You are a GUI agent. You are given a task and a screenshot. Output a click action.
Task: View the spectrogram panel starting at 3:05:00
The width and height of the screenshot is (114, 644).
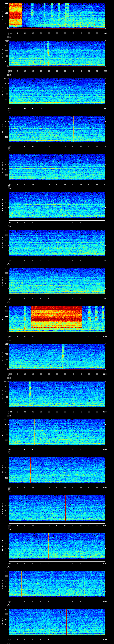tap(57, 167)
